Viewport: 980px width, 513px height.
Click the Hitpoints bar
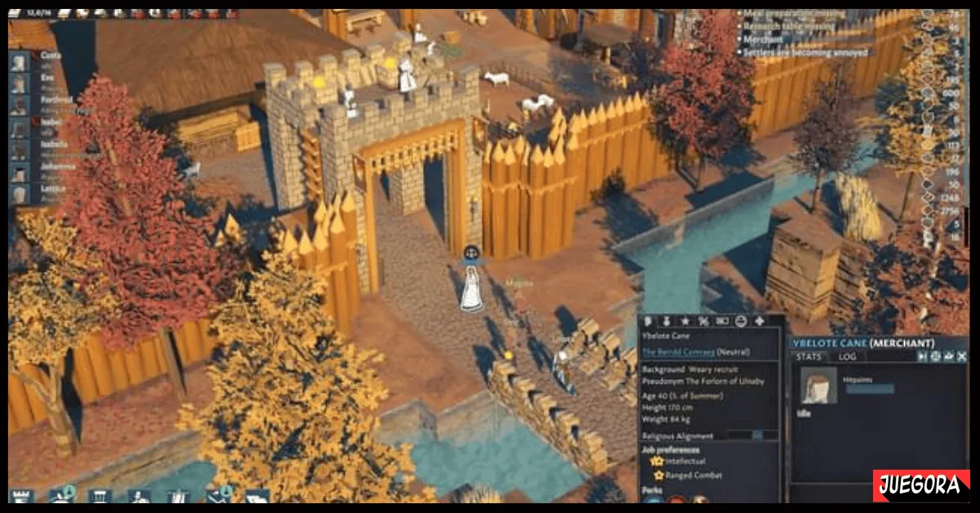click(869, 390)
